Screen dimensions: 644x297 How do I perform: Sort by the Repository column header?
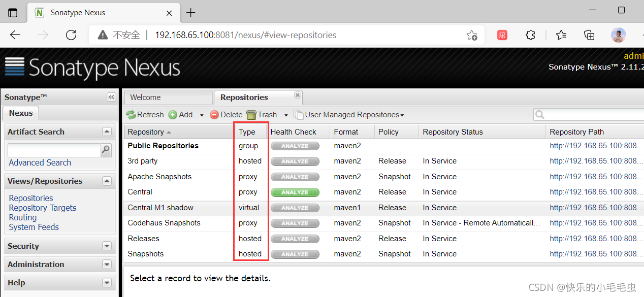[x=179, y=132]
